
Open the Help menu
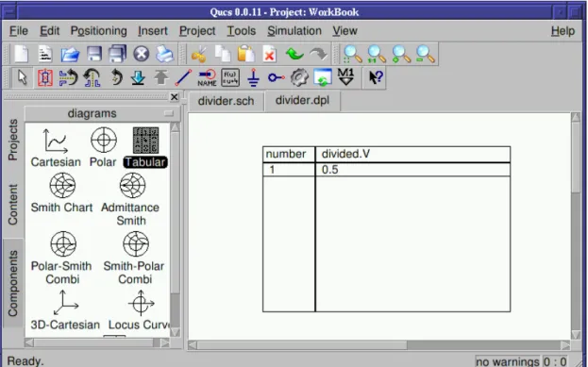[x=563, y=31]
